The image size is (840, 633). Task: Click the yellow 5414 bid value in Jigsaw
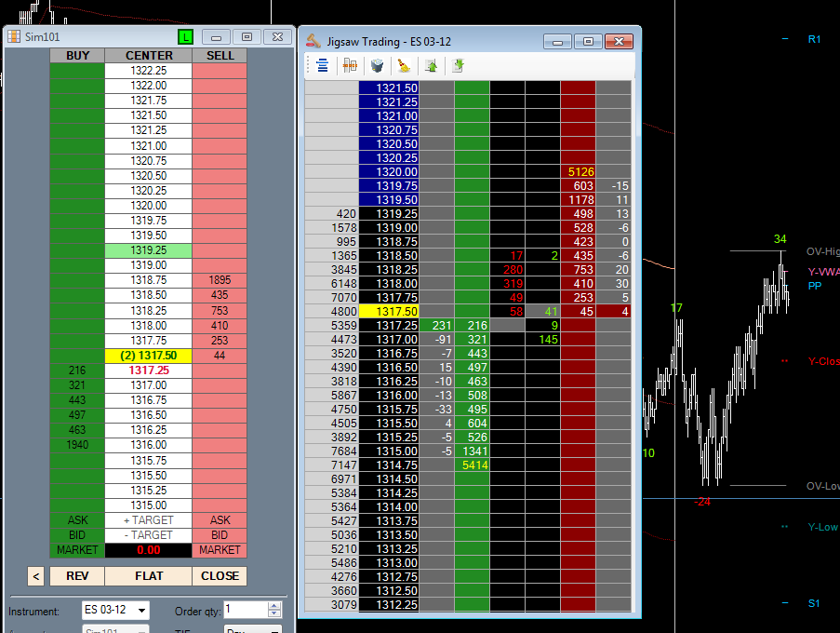[x=472, y=465]
